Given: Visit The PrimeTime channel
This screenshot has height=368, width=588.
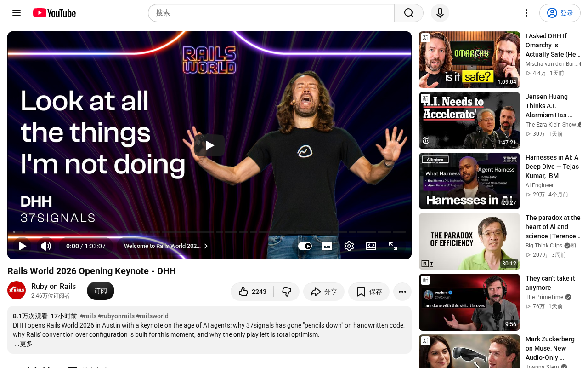Looking at the screenshot, I should (544, 297).
